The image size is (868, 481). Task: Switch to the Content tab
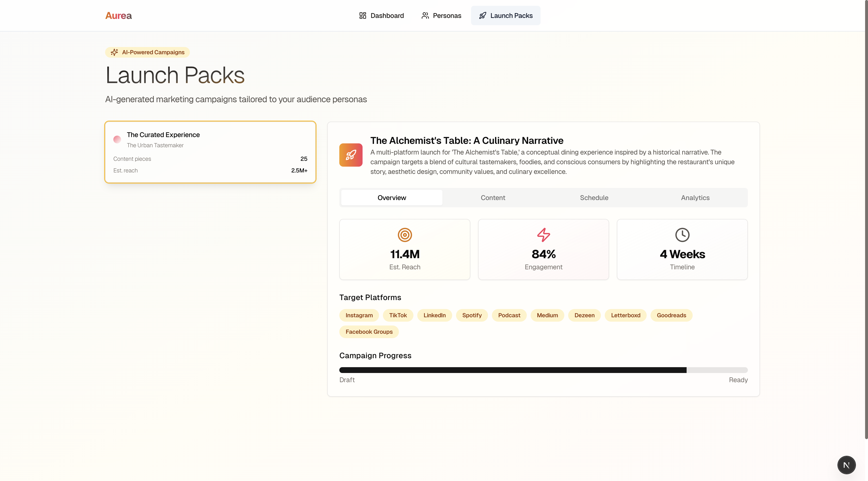tap(493, 198)
